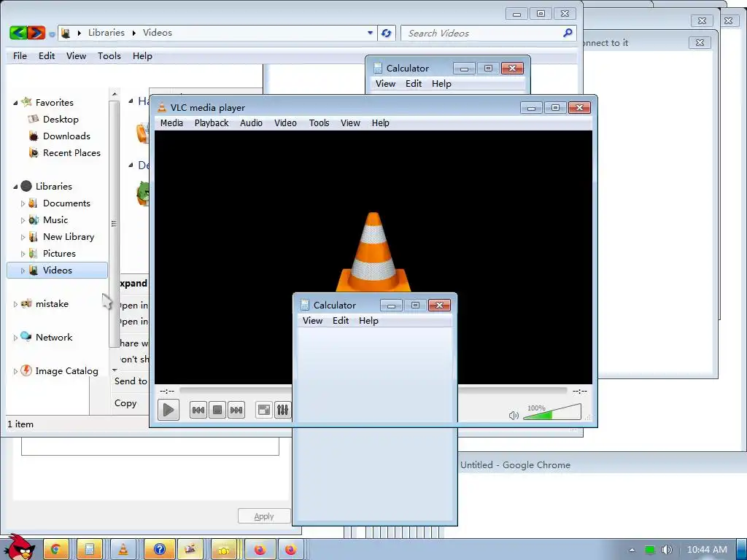The image size is (747, 560).
Task: Open Chrome from the taskbar
Action: (55, 550)
